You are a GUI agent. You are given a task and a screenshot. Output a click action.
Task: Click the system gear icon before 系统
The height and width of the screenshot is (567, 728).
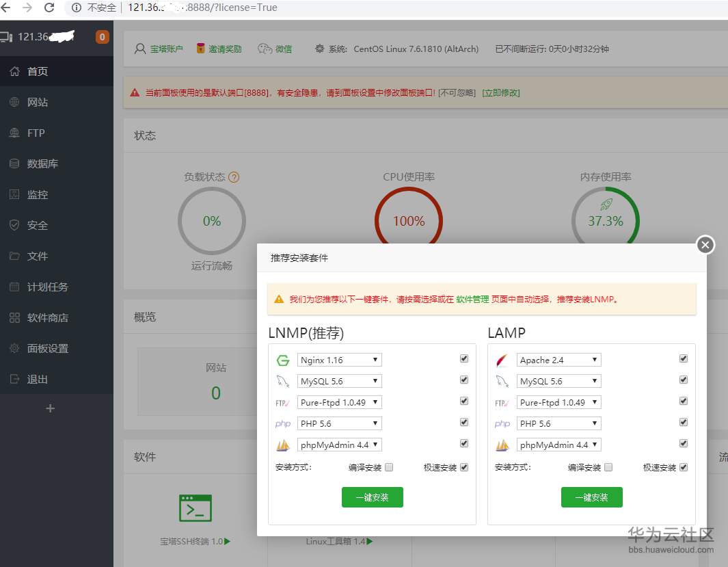319,49
